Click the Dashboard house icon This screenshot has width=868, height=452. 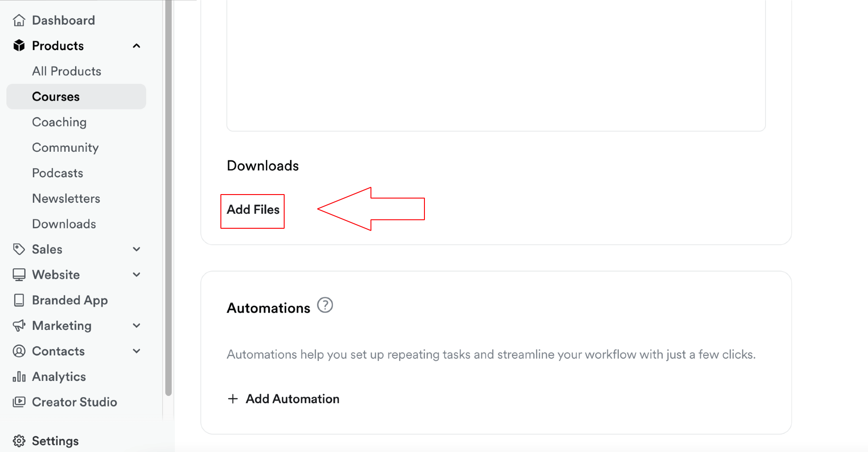(19, 21)
